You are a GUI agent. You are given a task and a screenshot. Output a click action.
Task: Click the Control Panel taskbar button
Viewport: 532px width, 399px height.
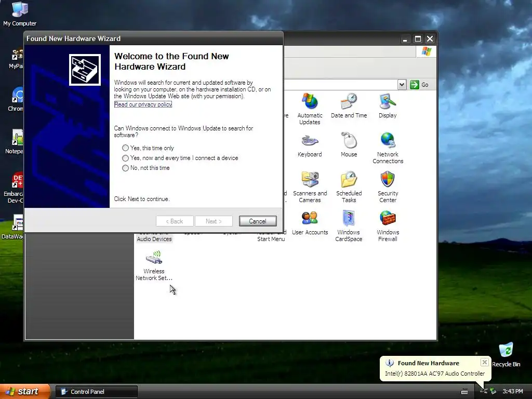(97, 392)
